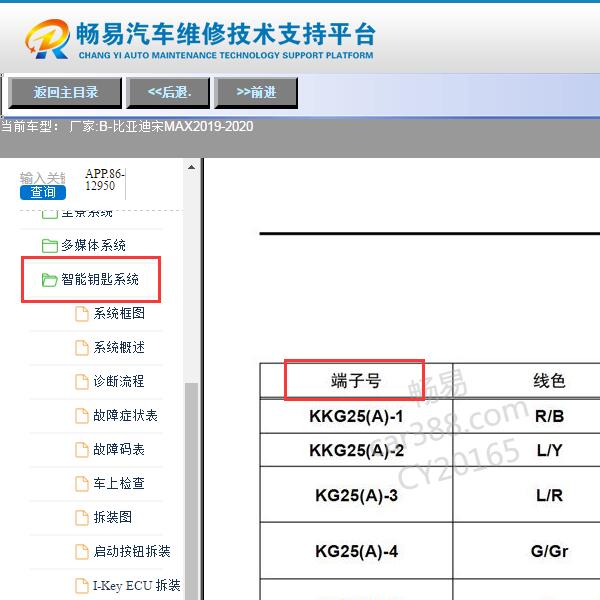Screen dimensions: 600x600
Task: Click the 端子号 column header
Action: (356, 381)
